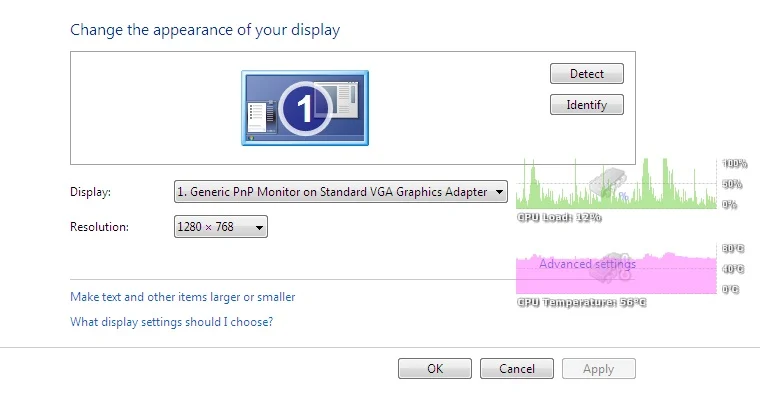Expand the Resolution combo box arrow
The height and width of the screenshot is (410, 760).
point(259,227)
